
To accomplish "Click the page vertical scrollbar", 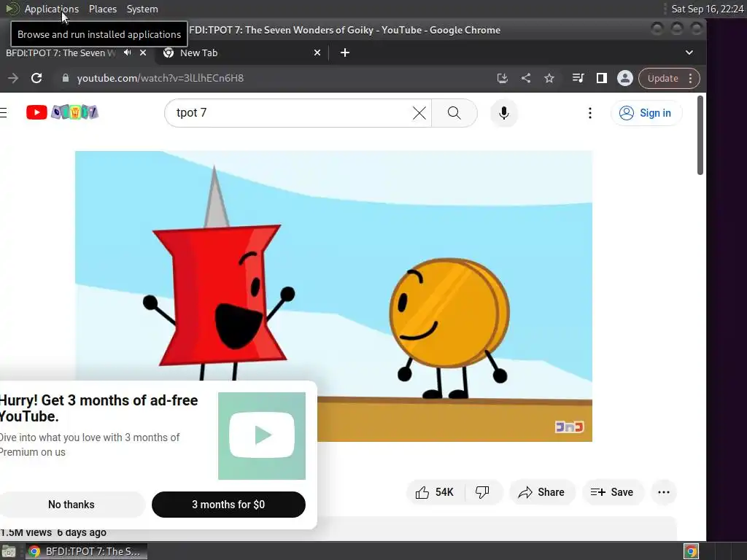I will point(700,136).
